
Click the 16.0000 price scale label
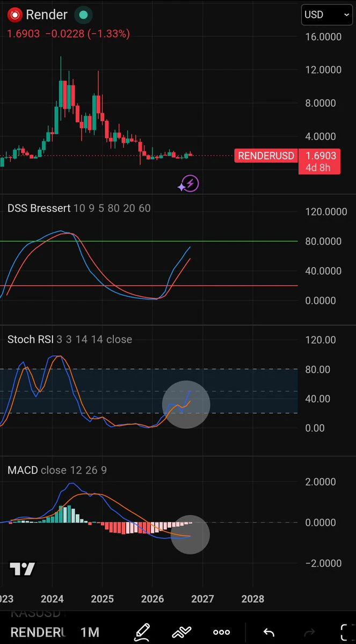[x=323, y=37]
